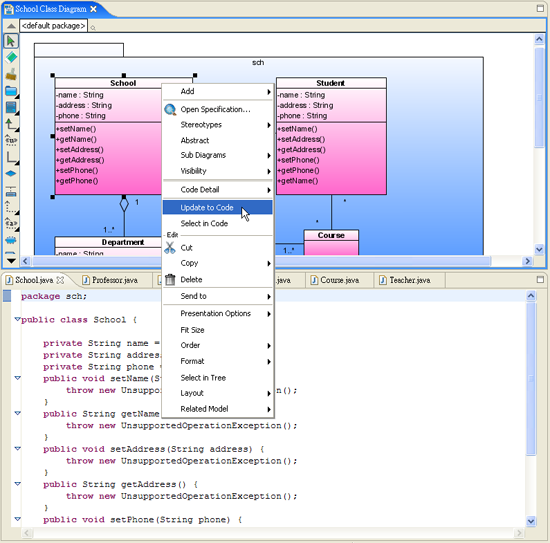Click the trash can Delete icon
550x543 pixels.
point(170,280)
